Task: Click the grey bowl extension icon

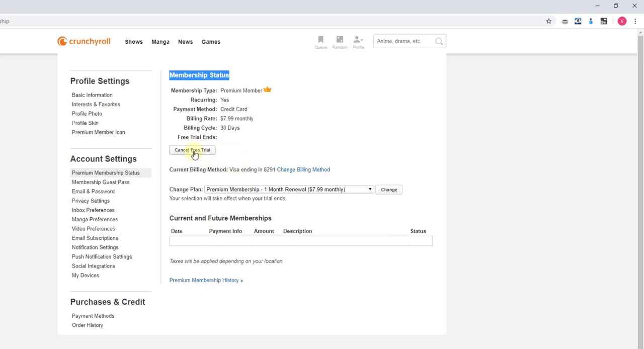Action: pos(565,21)
